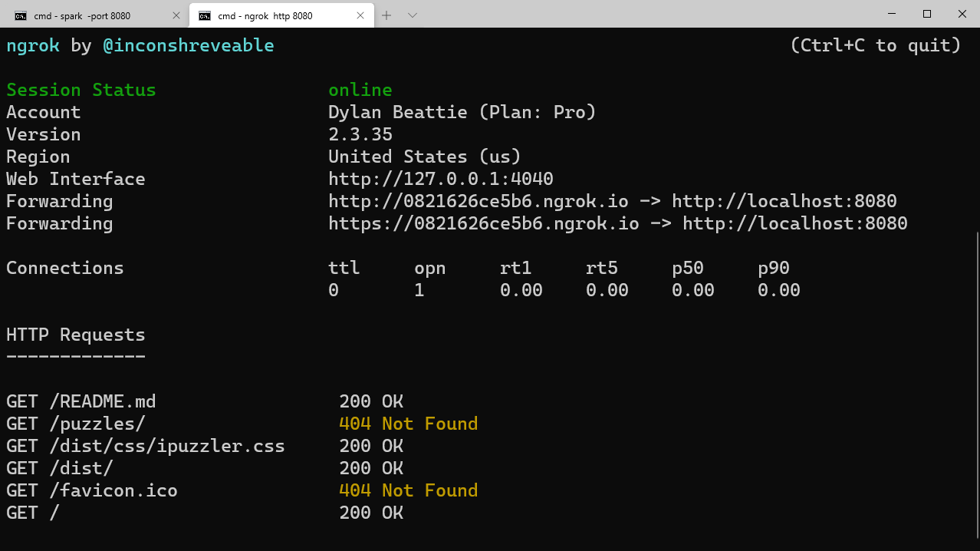
Task: Click the cmd icon on spark tab
Action: tap(21, 15)
